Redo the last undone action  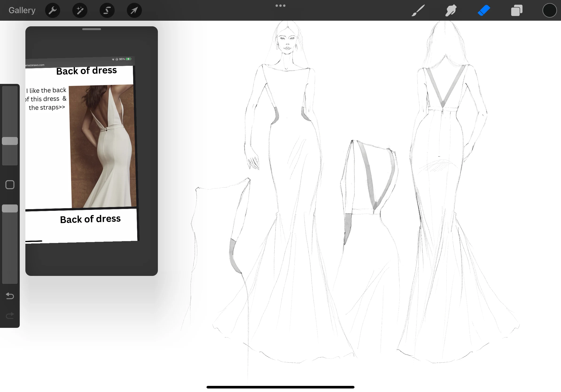[10, 316]
